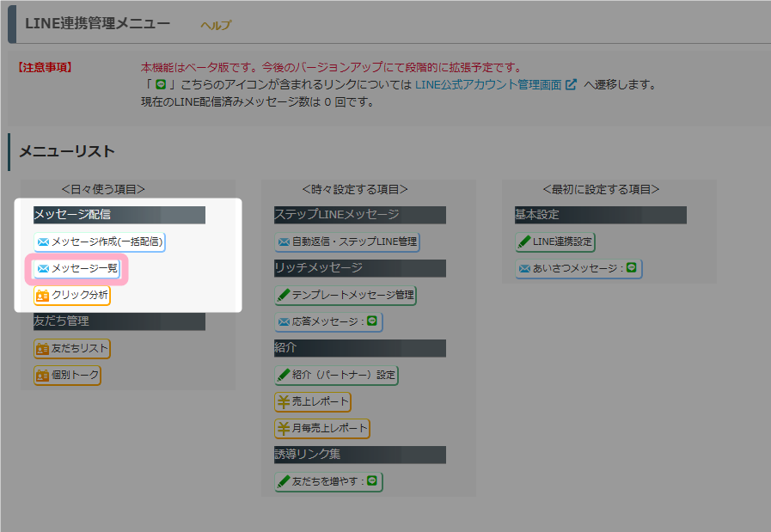Viewport: 771px width, 532px height.
Task: Click yen icon on 月毎売上レポート
Action: 284,428
